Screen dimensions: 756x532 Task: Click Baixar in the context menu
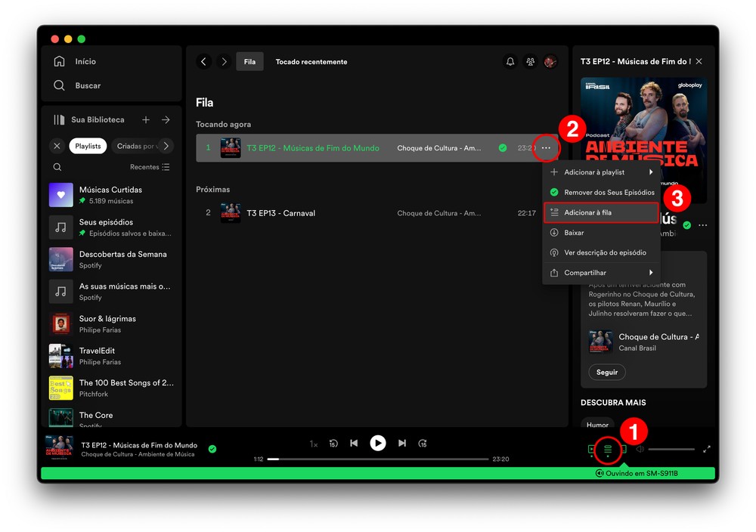[575, 233]
